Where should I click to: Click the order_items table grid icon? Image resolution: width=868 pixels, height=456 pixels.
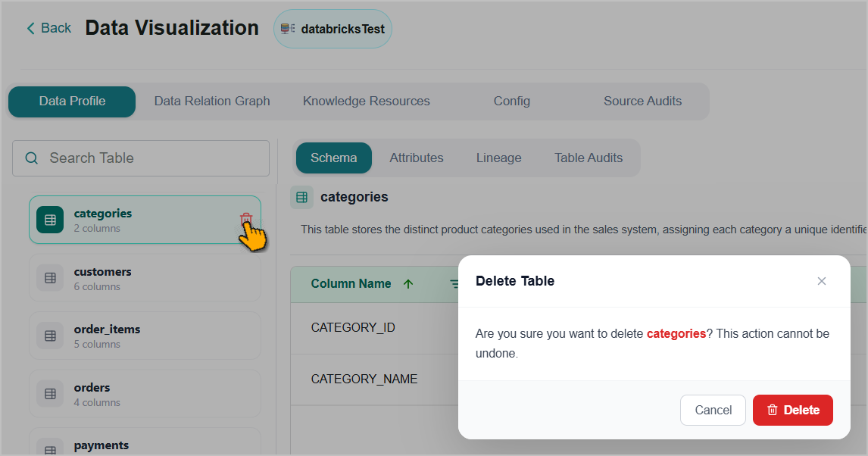51,336
